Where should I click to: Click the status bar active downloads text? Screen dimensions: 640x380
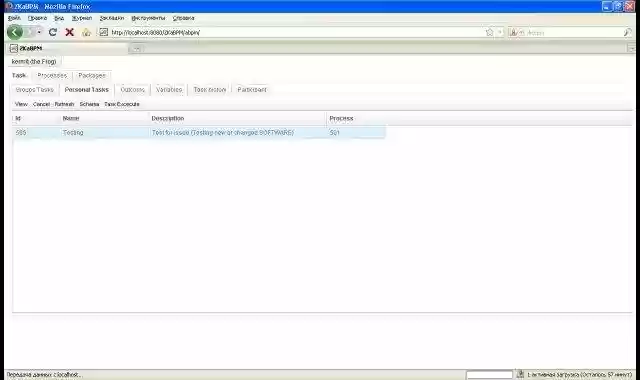[580, 374]
